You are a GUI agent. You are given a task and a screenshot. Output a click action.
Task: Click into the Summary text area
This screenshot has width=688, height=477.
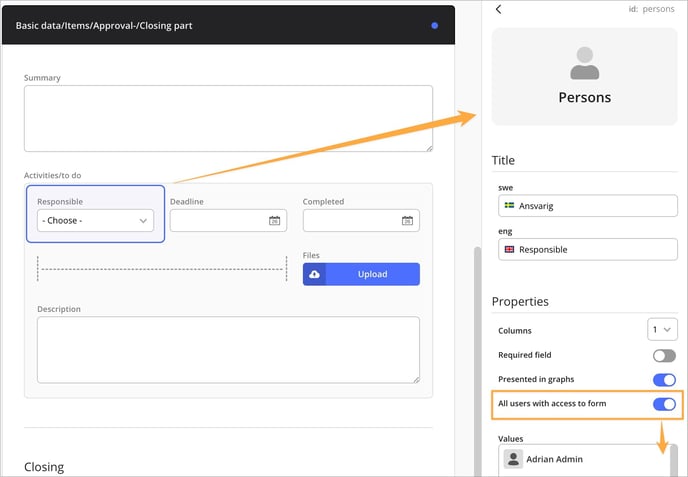[228, 118]
